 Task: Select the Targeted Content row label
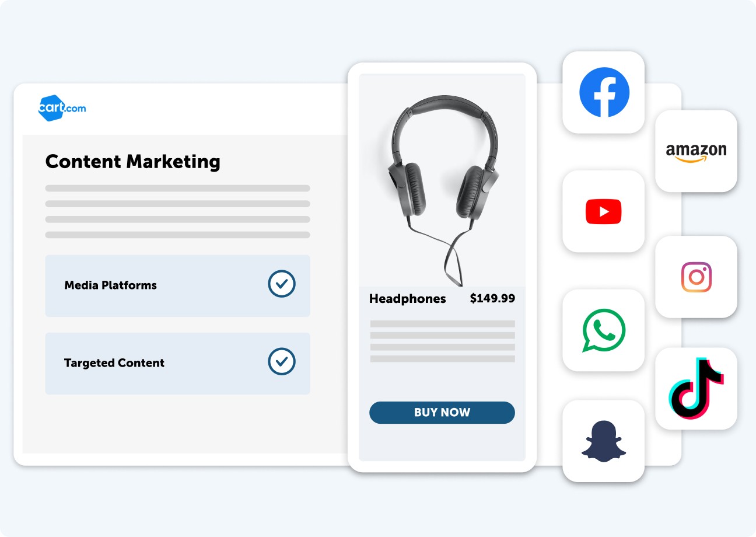point(114,363)
